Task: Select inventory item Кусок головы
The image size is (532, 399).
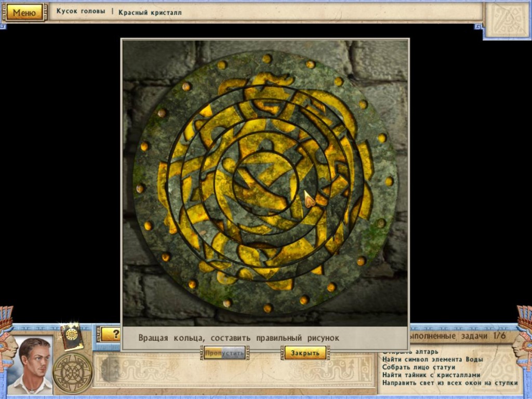Action: (81, 11)
